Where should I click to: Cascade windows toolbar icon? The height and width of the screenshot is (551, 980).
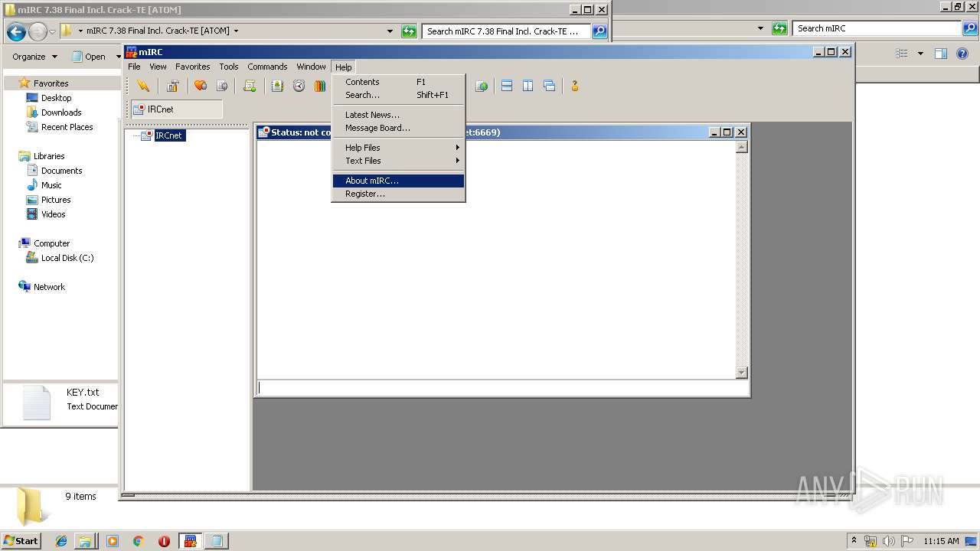(550, 86)
